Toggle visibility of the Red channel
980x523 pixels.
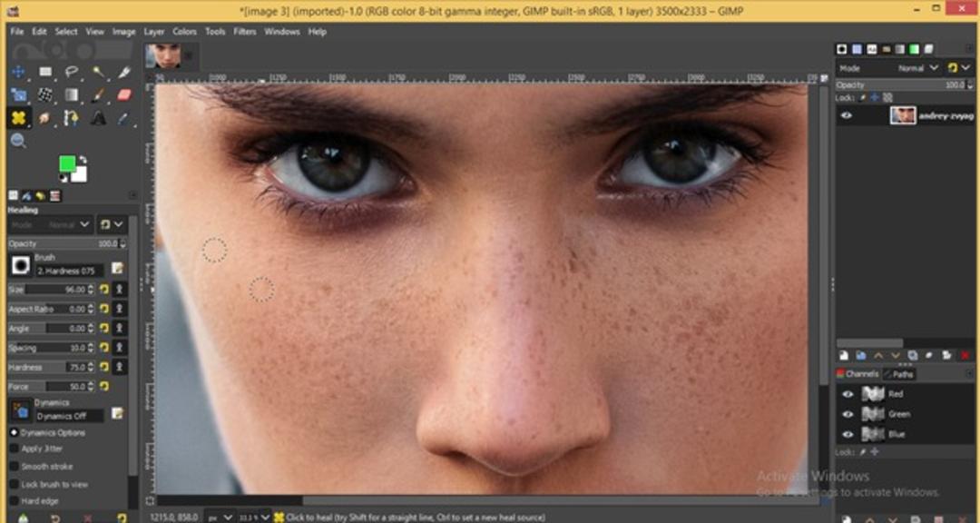(848, 394)
